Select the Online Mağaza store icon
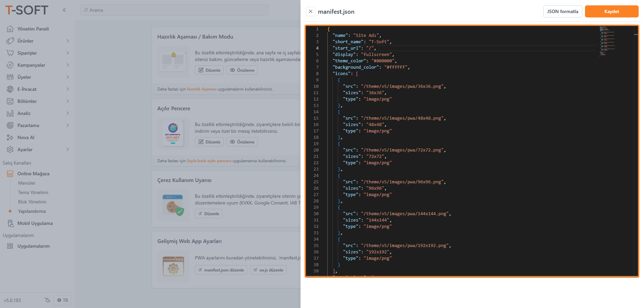The image size is (644, 308). click(x=10, y=174)
